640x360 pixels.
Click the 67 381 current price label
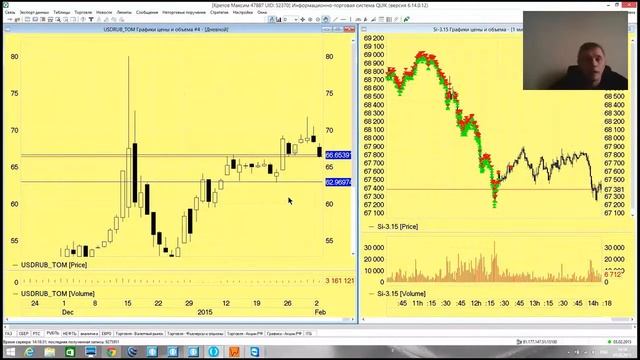pyautogui.click(x=614, y=190)
